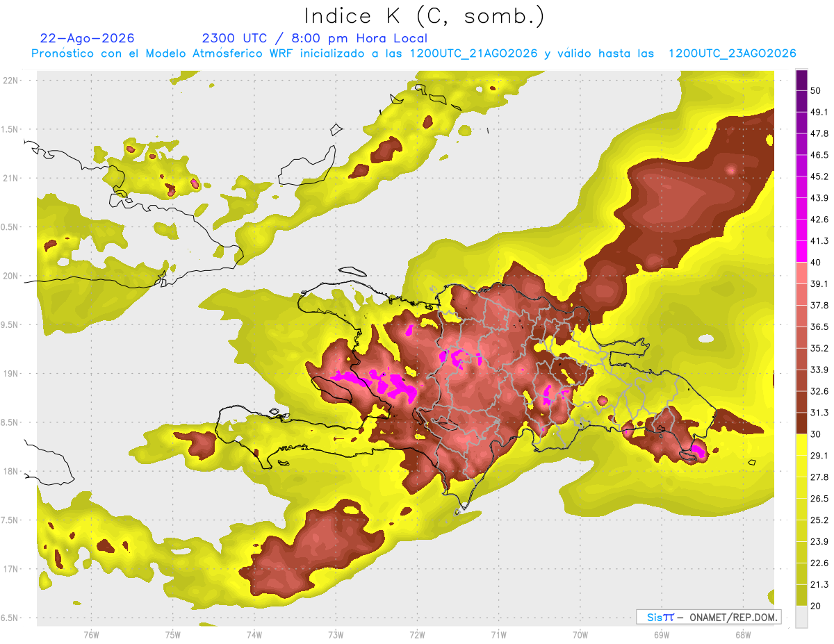834x644 pixels.
Task: Click the '75W' longitude label
Action: (x=172, y=634)
